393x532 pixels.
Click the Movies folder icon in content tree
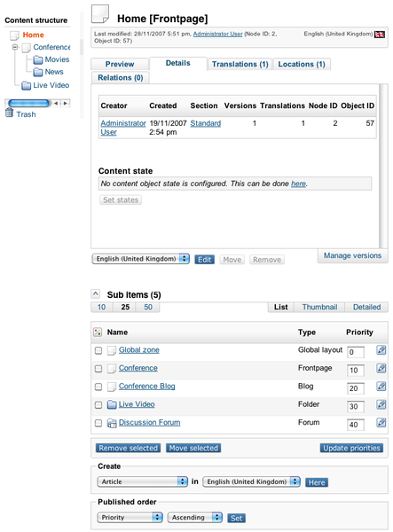point(38,60)
